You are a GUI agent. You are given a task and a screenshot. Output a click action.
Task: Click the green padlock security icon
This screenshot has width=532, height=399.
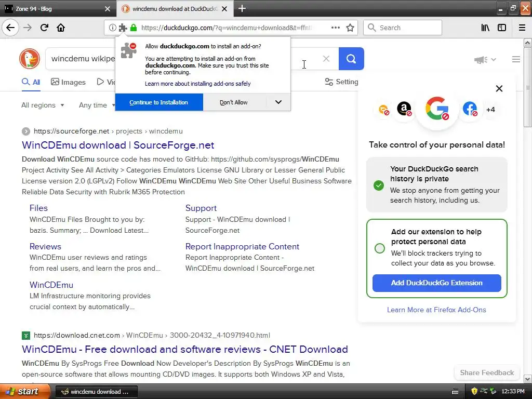[x=134, y=28]
